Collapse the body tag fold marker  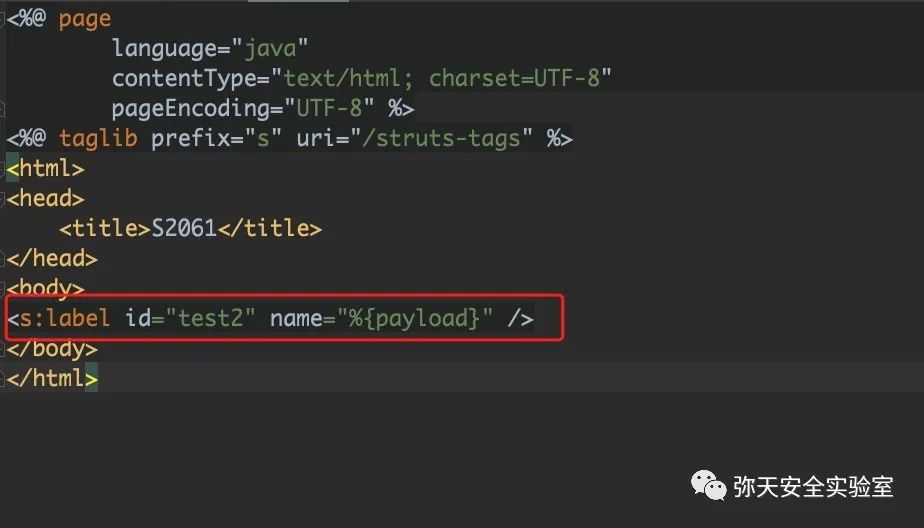coord(2,288)
